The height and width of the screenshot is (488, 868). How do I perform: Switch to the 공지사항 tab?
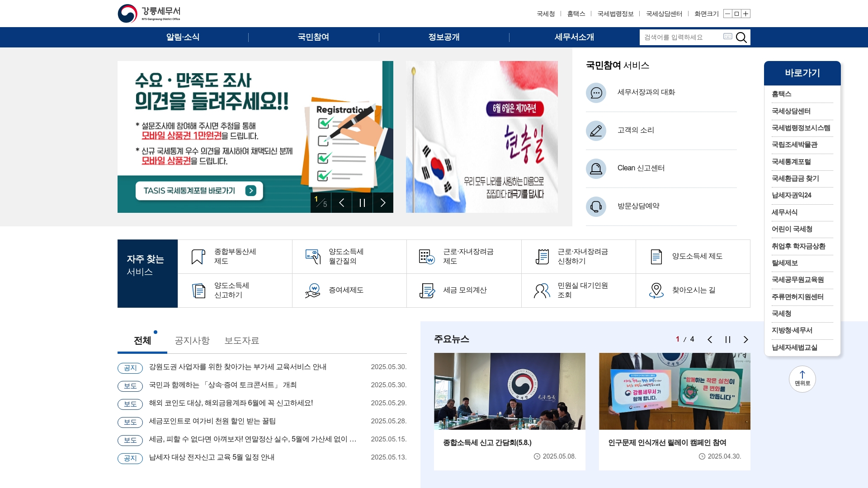pyautogui.click(x=192, y=341)
